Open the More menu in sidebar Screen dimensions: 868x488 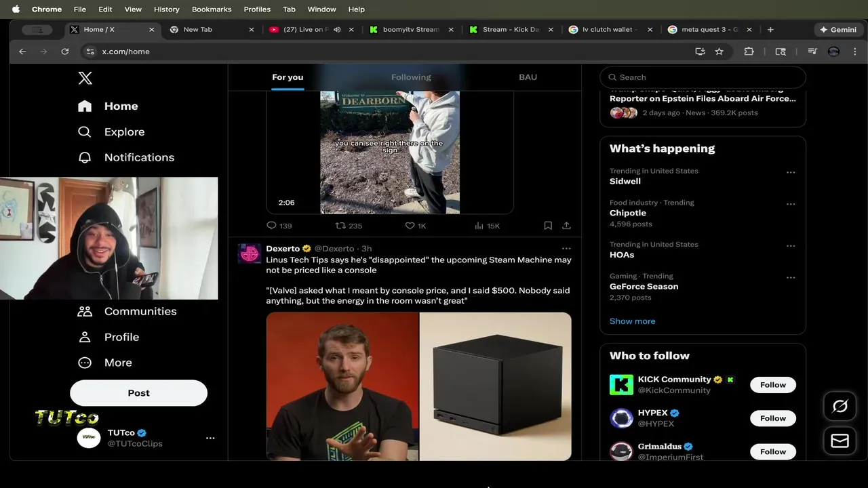[104, 363]
